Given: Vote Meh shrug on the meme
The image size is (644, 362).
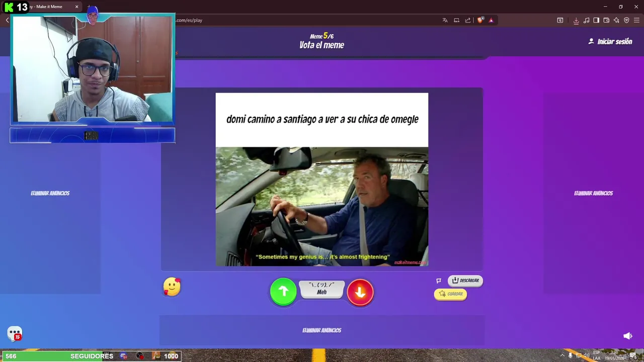Looking at the screenshot, I should (x=322, y=289).
